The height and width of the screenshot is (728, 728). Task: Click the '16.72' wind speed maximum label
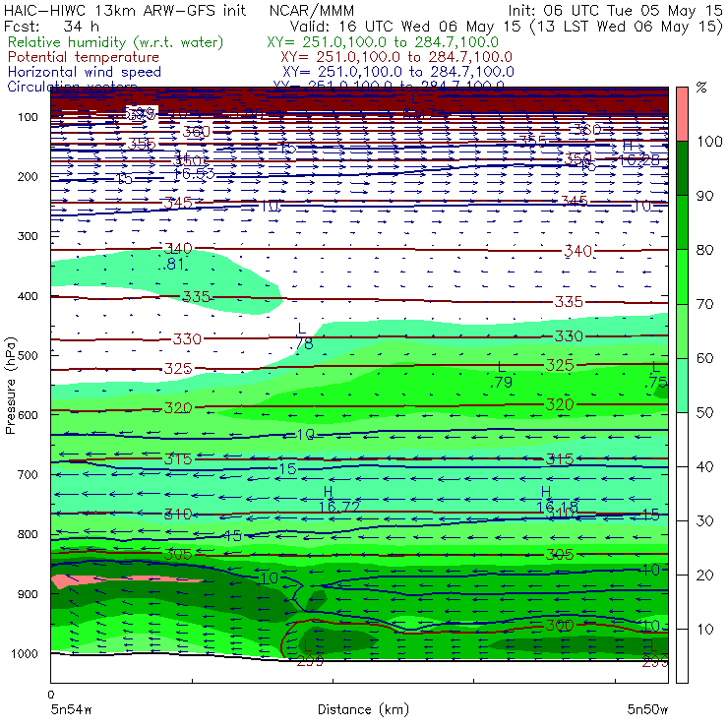click(x=339, y=507)
